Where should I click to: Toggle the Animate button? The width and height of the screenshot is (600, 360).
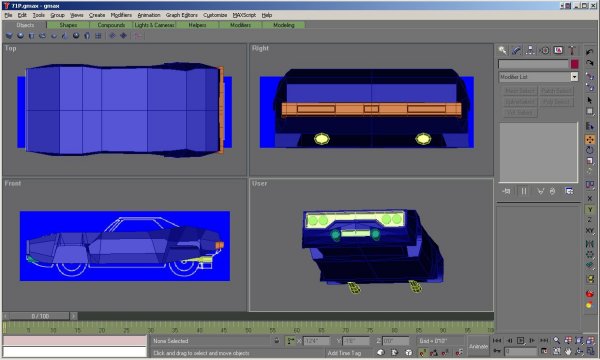click(x=478, y=346)
